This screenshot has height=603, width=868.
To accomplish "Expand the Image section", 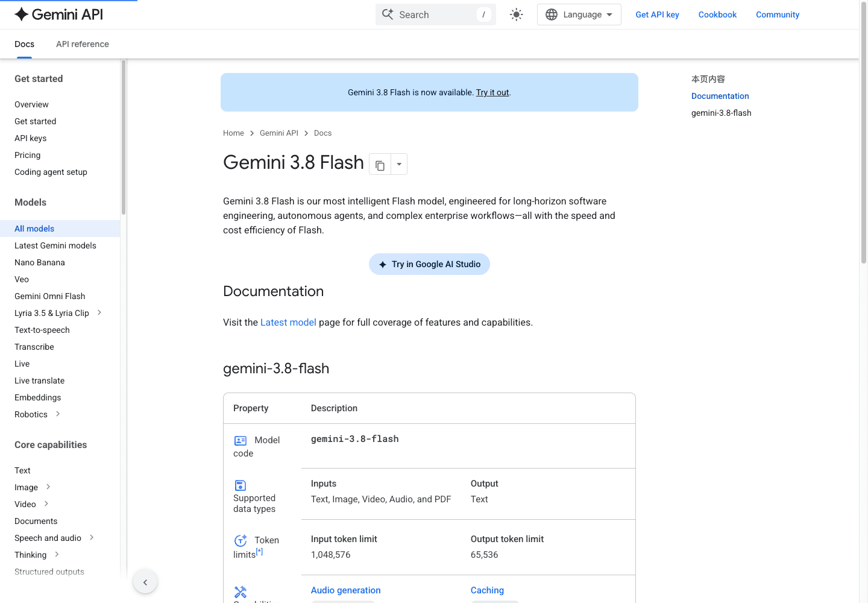I will (x=48, y=487).
